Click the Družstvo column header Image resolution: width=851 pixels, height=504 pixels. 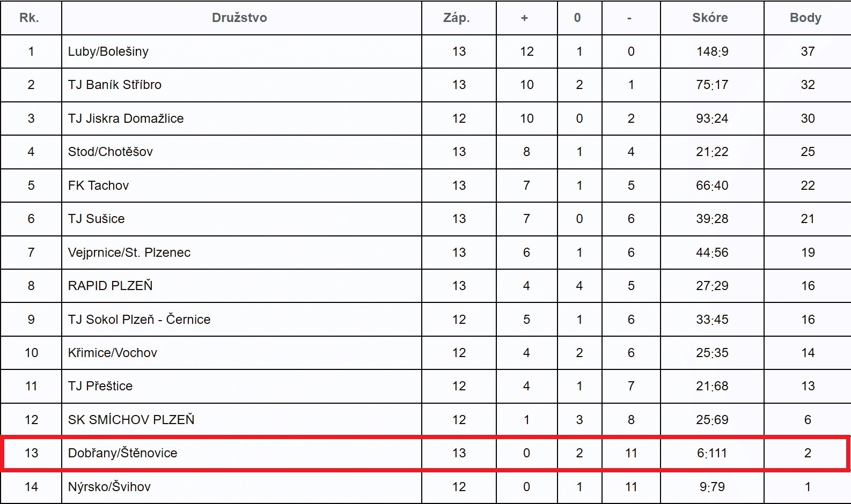(x=239, y=18)
